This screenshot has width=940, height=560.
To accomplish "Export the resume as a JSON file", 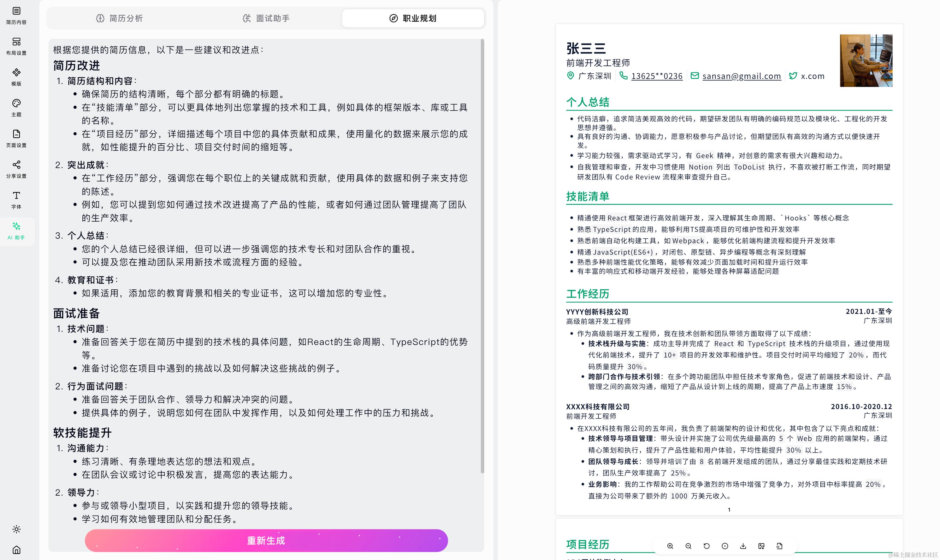I will coord(779,546).
